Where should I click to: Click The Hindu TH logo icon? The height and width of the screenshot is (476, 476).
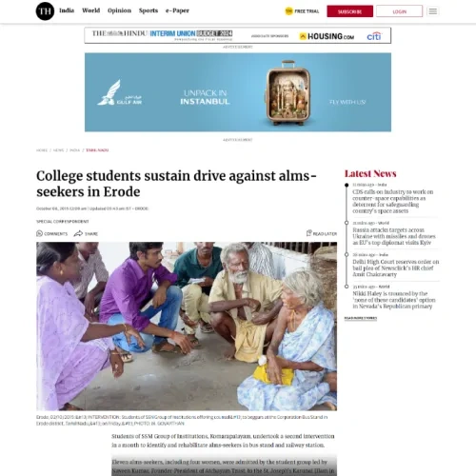(45, 11)
